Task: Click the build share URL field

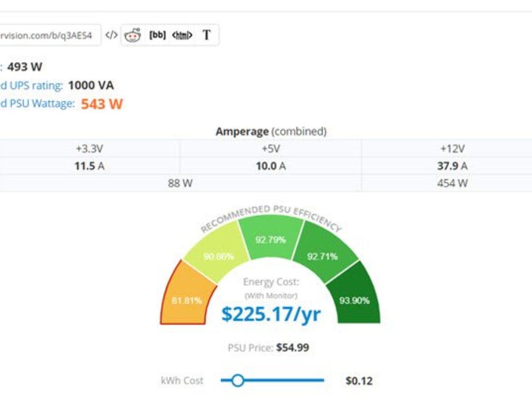Action: click(49, 35)
